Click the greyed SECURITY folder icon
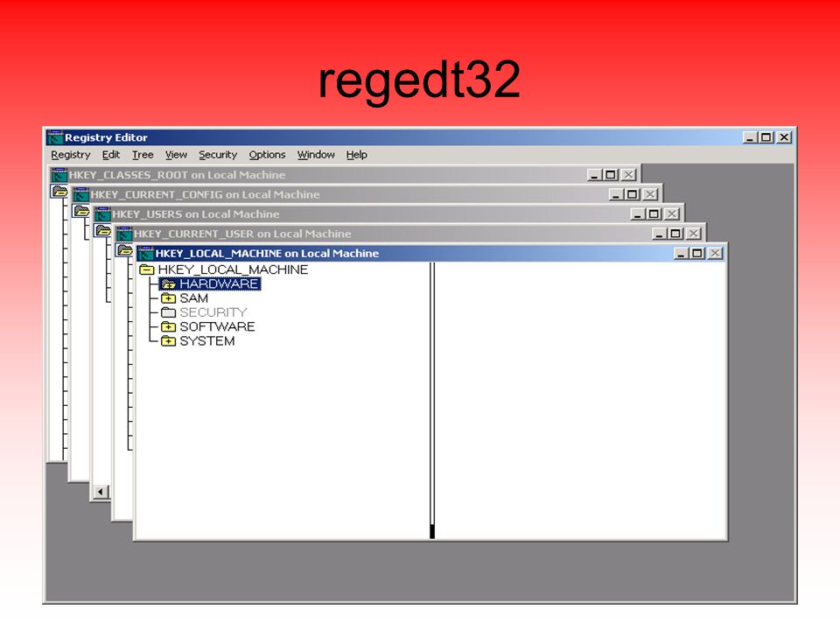Viewport: 840px width, 630px height. coord(168,312)
